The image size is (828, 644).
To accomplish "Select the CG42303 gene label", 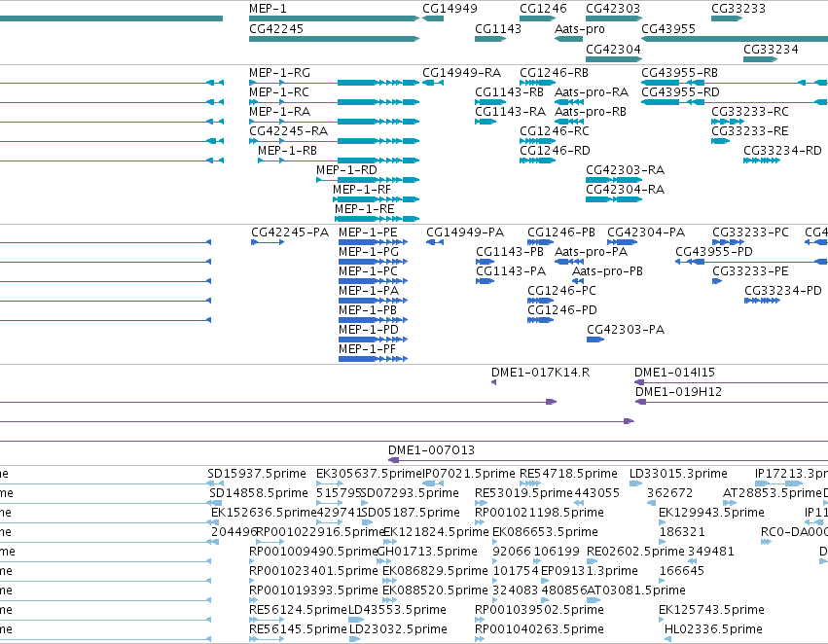I will pos(613,9).
